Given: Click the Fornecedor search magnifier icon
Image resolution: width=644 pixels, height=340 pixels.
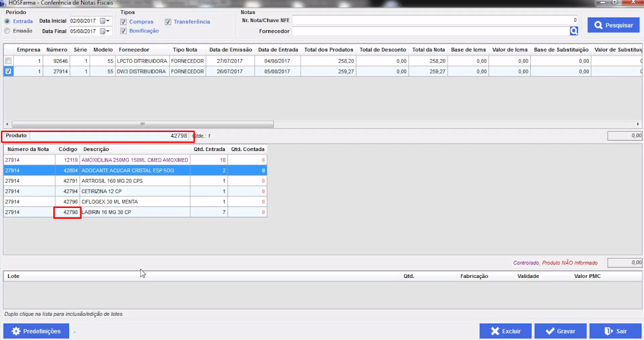Looking at the screenshot, I should coord(574,31).
